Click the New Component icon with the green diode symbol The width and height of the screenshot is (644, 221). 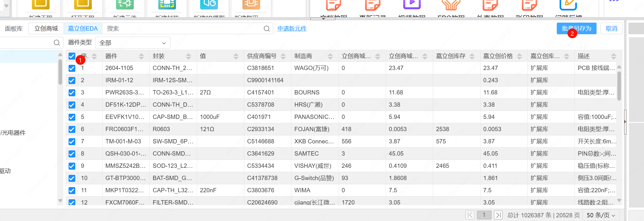click(125, 4)
